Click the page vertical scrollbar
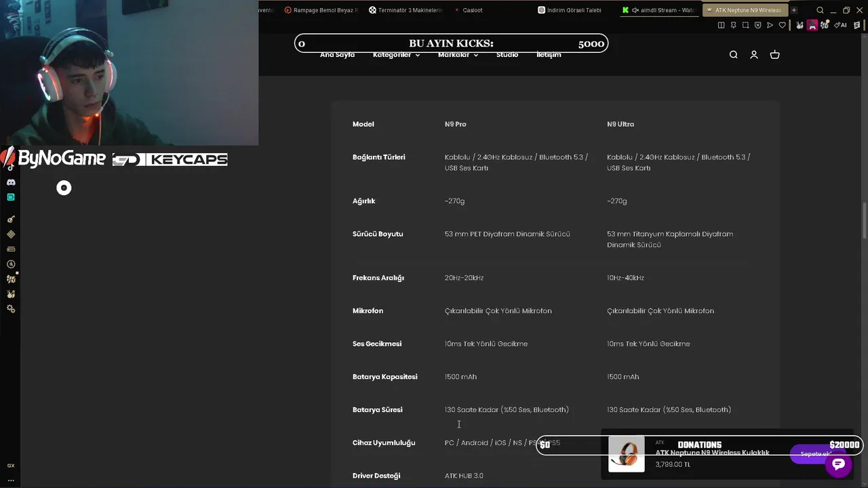Image resolution: width=868 pixels, height=488 pixels. [x=864, y=220]
